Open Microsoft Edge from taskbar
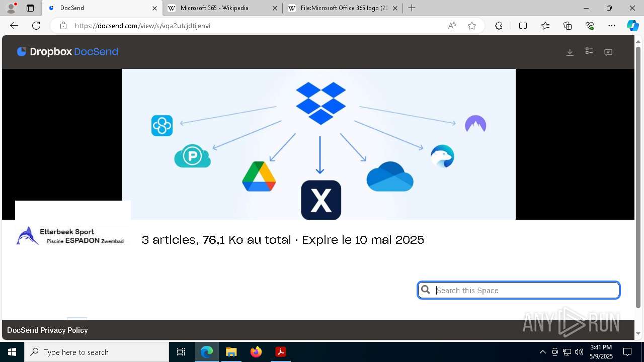Image resolution: width=644 pixels, height=362 pixels. click(x=207, y=352)
